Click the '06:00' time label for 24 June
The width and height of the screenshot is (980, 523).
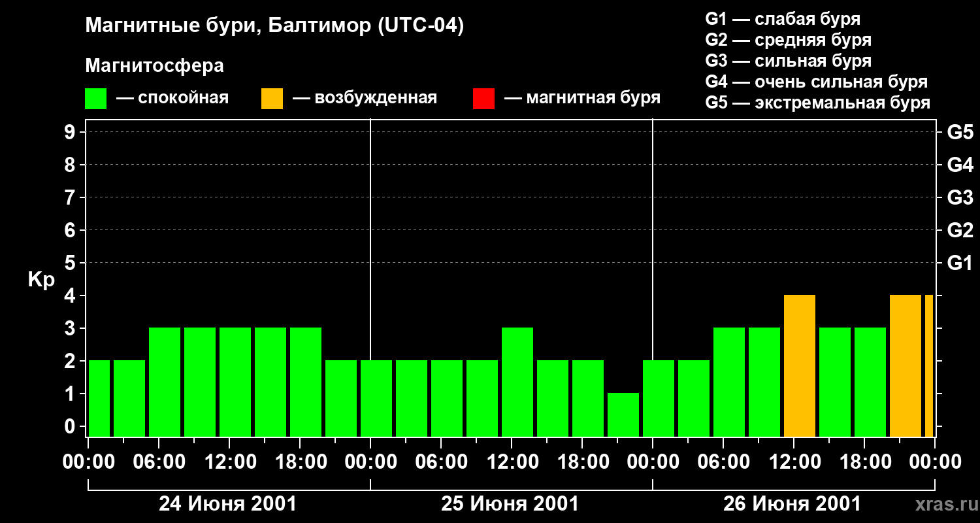(158, 462)
